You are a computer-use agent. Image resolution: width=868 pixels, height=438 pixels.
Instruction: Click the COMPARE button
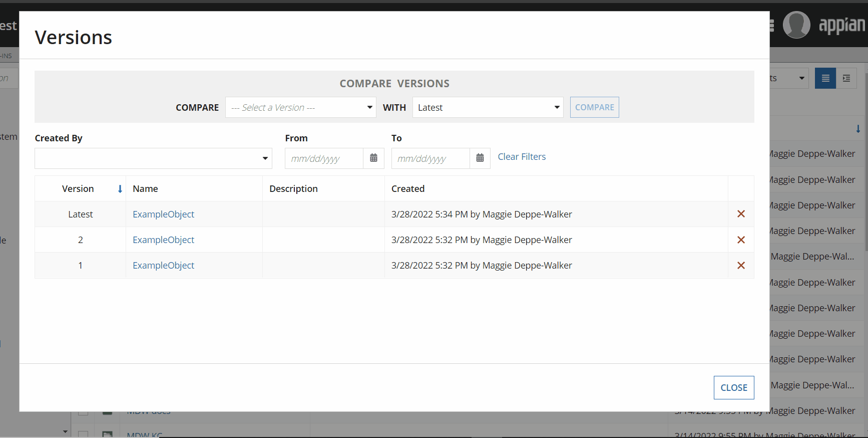click(594, 107)
